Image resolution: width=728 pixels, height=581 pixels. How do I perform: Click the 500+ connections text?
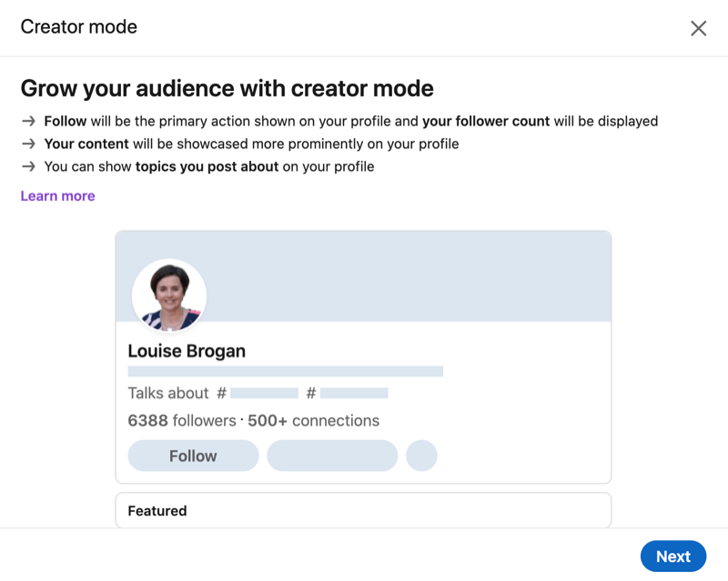coord(313,420)
